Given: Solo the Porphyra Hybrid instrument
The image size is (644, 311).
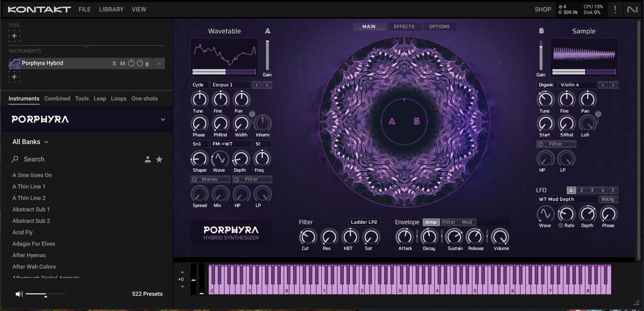Looking at the screenshot, I should (x=114, y=63).
